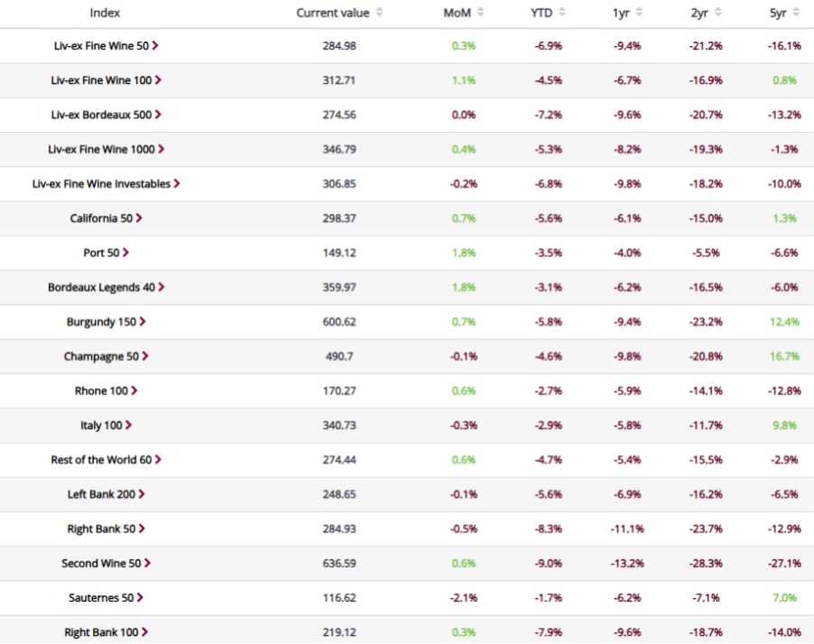814x644 pixels.
Task: Expand the Sauternes 50 chevron
Action: [x=140, y=598]
